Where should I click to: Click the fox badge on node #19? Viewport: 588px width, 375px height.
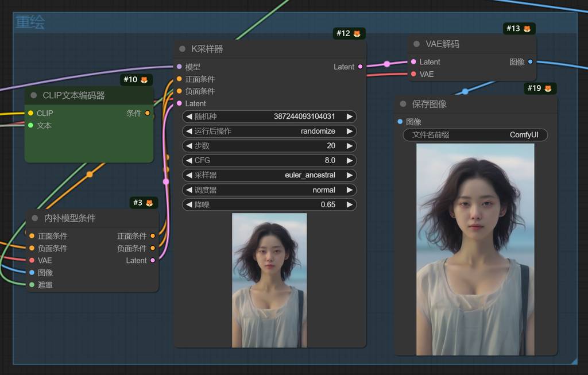(548, 88)
